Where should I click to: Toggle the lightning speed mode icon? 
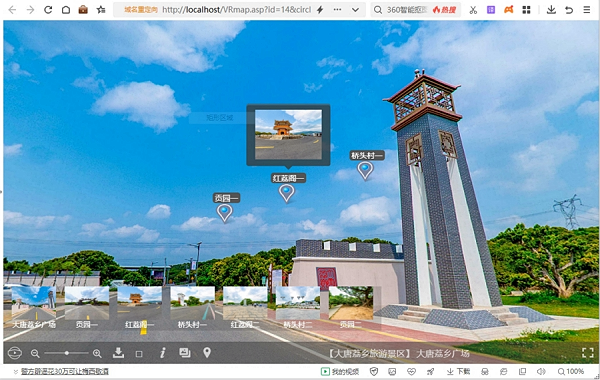320,10
